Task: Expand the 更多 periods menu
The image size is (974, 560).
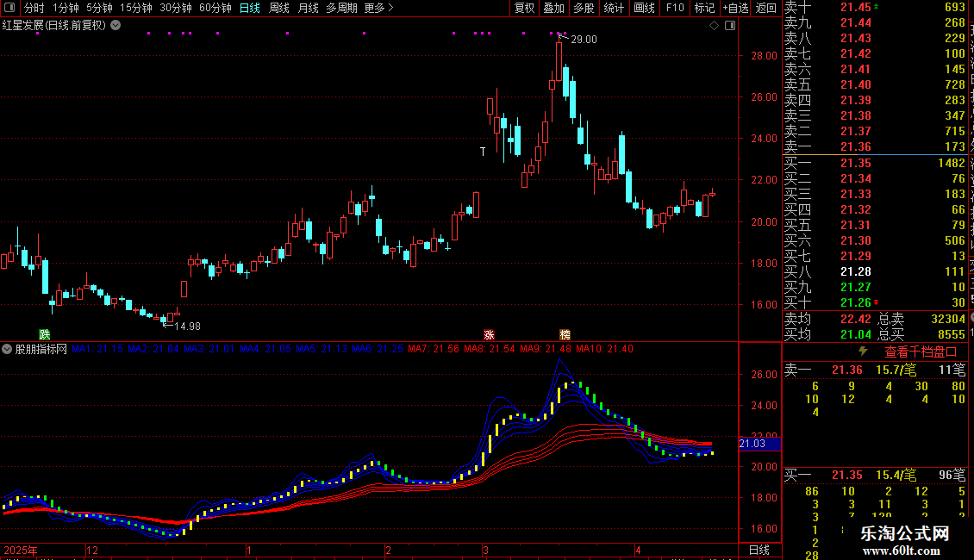Action: [378, 8]
